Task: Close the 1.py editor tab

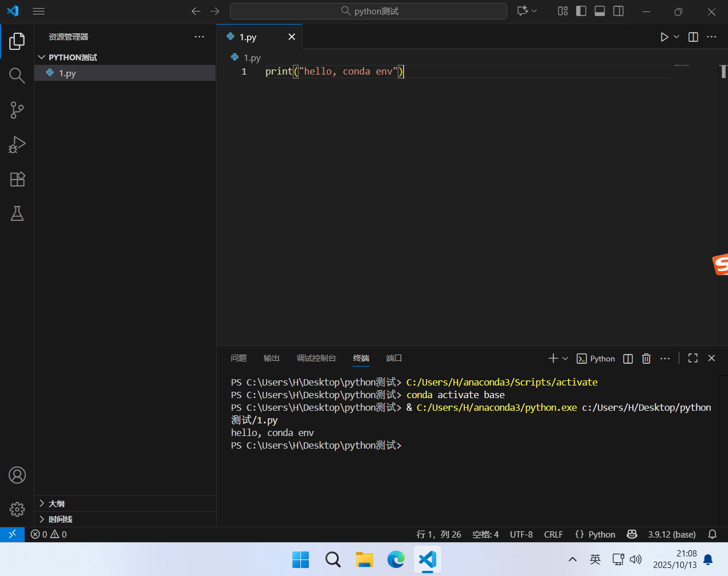Action: [292, 37]
